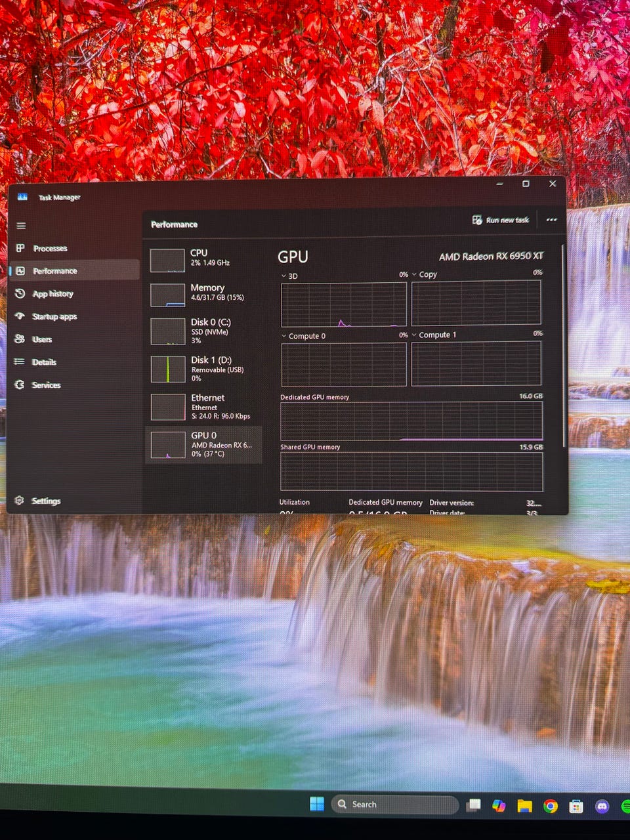Click the Memory mini graph thumbnail
This screenshot has height=840, width=630.
pos(167,295)
